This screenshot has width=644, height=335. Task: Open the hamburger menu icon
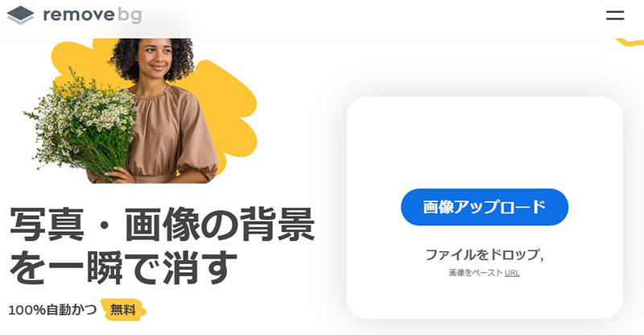615,15
